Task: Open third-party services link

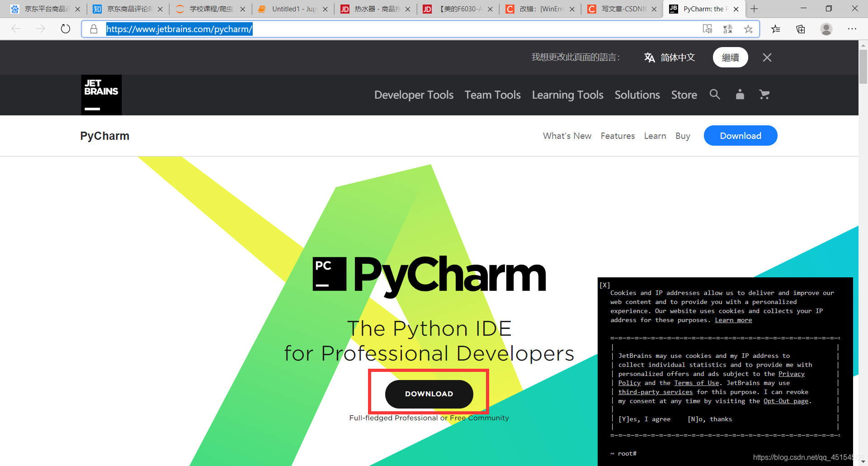Action: [x=655, y=392]
